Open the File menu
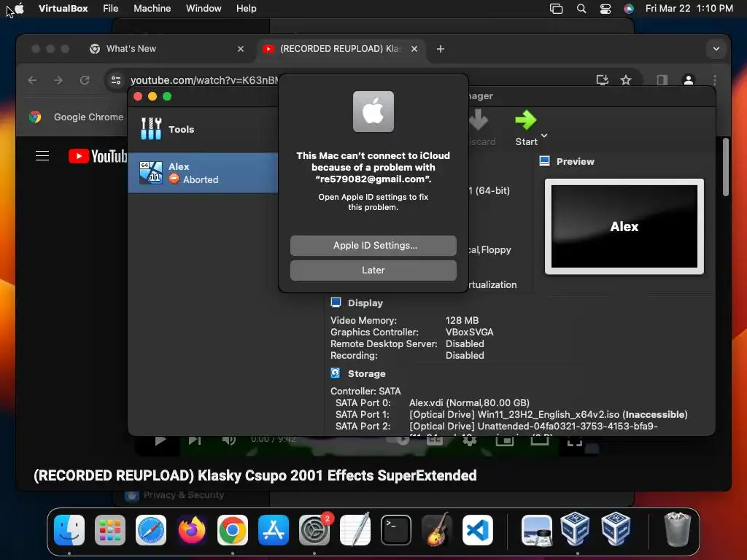The height and width of the screenshot is (560, 747). click(x=111, y=8)
